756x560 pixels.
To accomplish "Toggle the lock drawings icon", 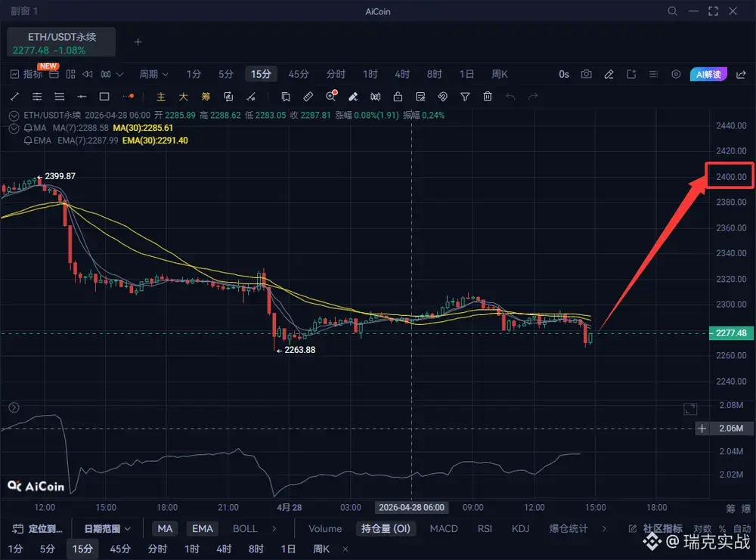I will [398, 97].
